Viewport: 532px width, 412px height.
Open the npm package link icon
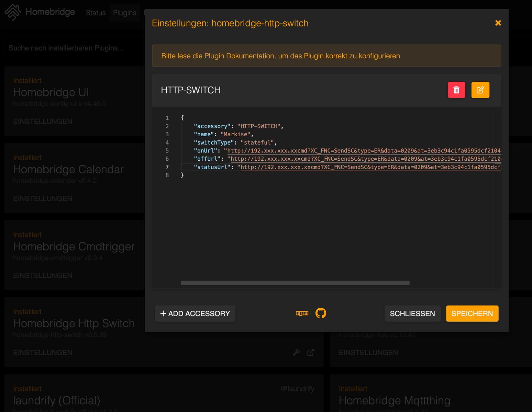pos(302,313)
